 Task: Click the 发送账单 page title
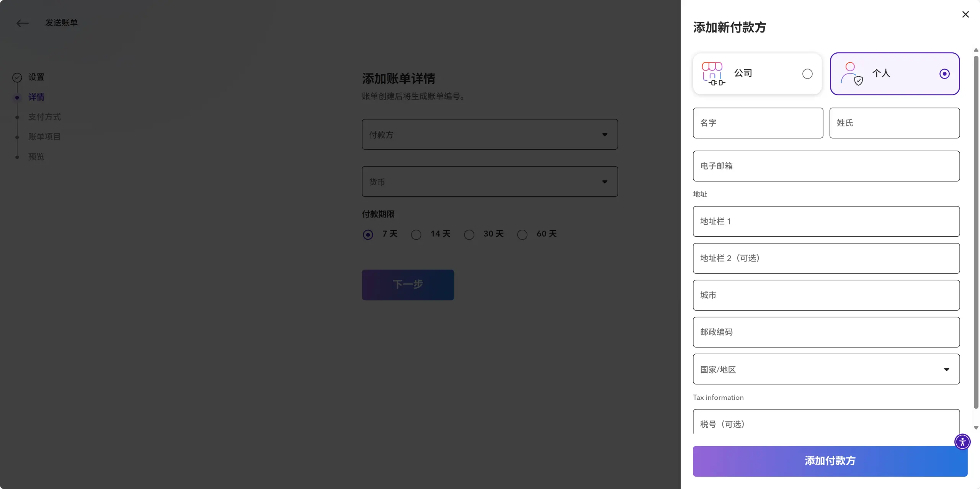click(x=62, y=23)
